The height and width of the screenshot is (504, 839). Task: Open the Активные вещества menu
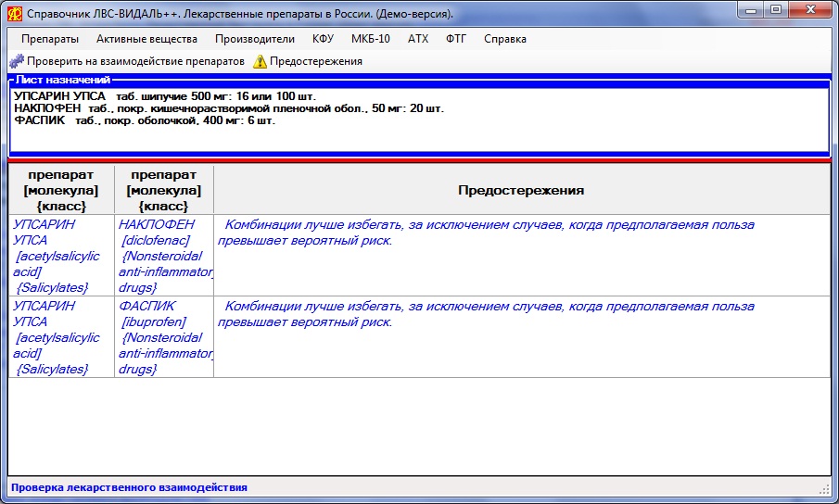(146, 39)
